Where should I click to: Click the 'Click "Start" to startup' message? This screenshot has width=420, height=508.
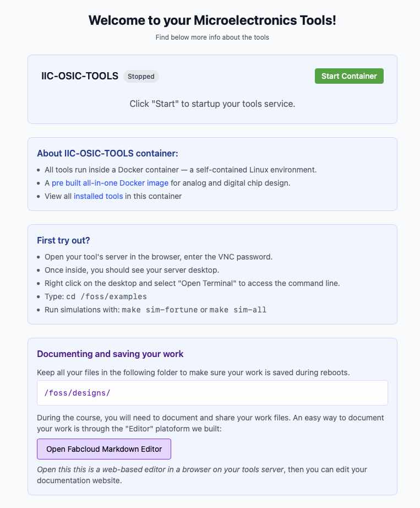(212, 104)
